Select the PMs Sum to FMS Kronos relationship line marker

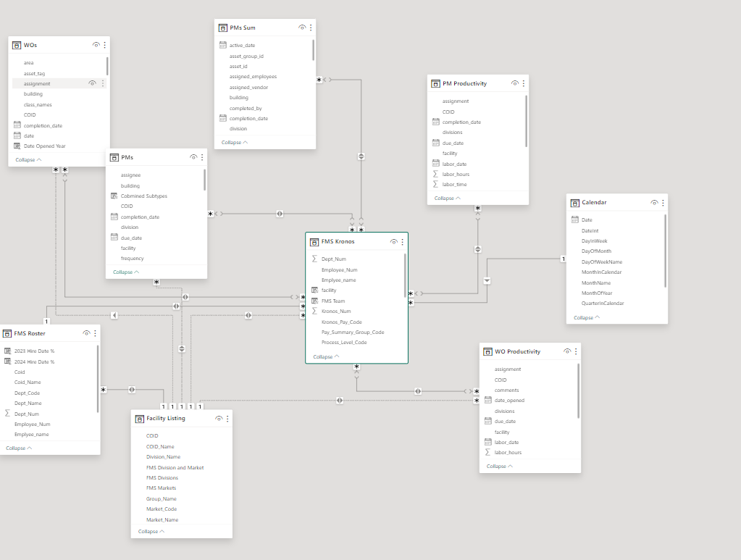361,156
